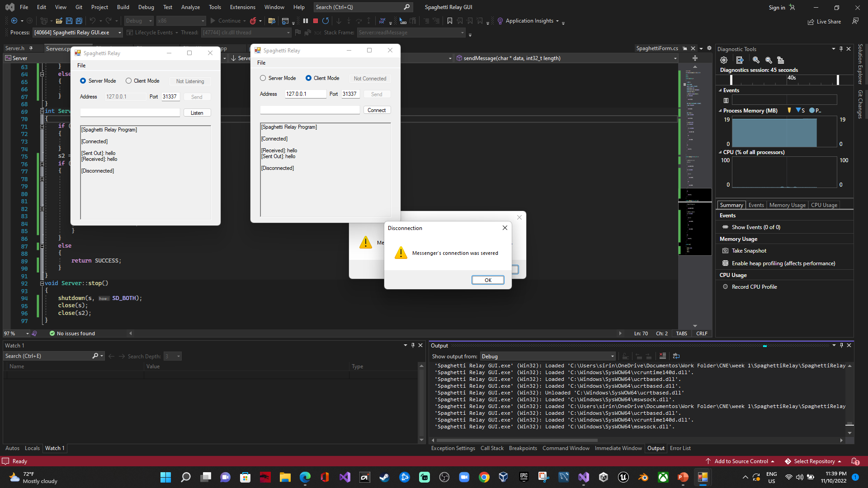868x488 pixels.
Task: Click the Diagnostic Tools export output icon
Action: tap(740, 60)
